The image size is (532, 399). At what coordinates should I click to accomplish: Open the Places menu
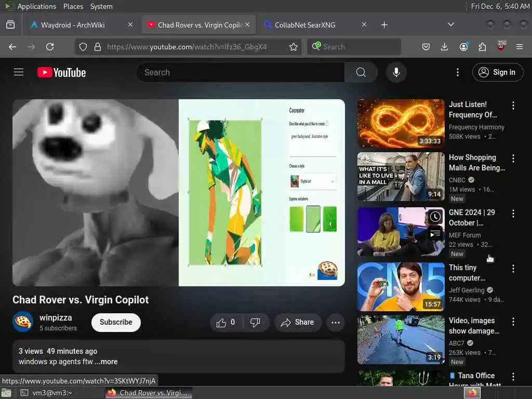click(x=73, y=6)
